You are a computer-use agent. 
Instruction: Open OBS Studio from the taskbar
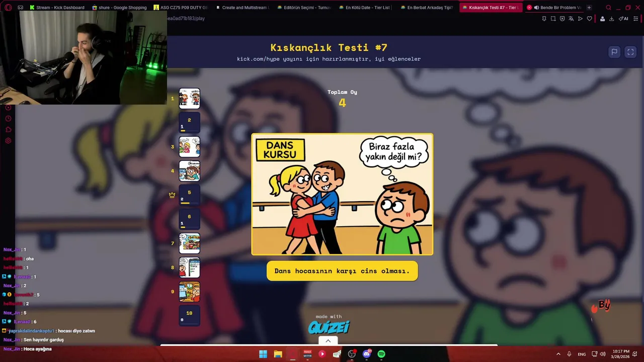[352, 354]
